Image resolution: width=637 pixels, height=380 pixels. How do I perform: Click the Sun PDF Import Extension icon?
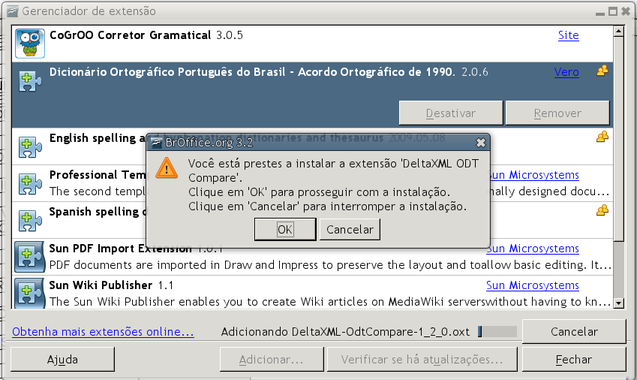coord(29,257)
